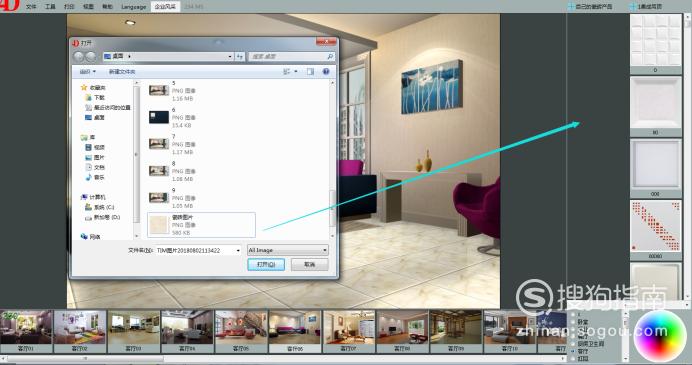The width and height of the screenshot is (692, 365).
Task: Select 桌面 in the dialog sidebar
Action: click(x=94, y=118)
